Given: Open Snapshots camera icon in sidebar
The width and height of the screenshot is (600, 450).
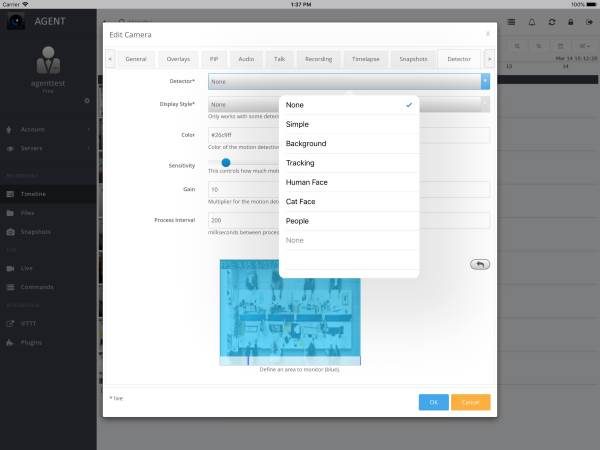Looking at the screenshot, I should [11, 232].
